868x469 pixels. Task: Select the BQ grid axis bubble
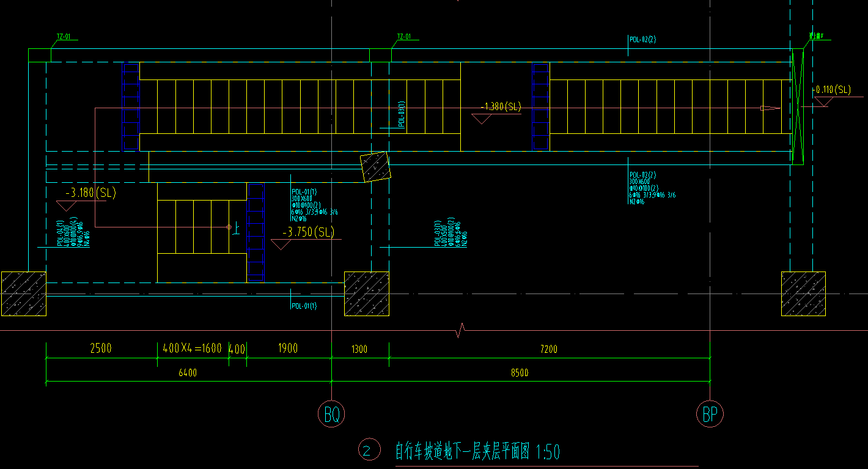click(x=331, y=415)
